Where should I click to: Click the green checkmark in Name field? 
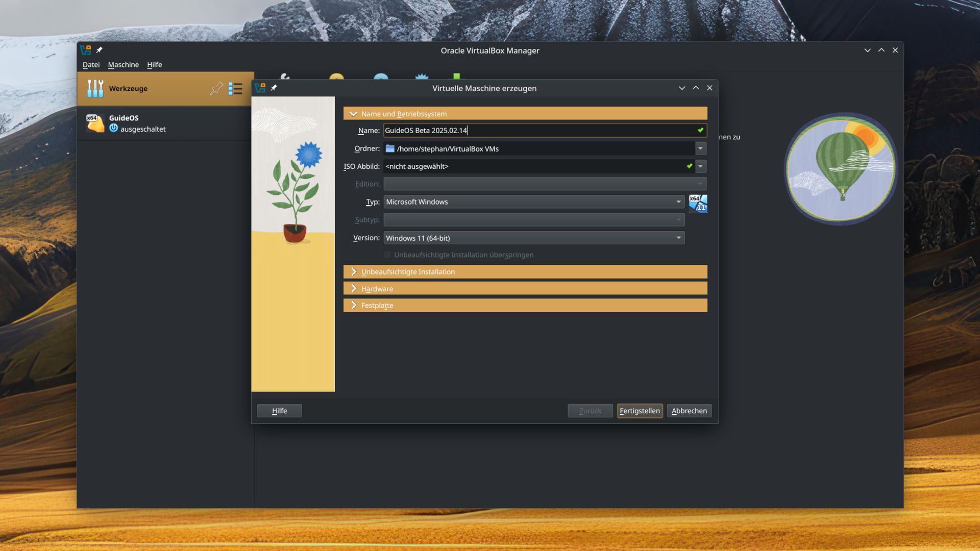(700, 130)
